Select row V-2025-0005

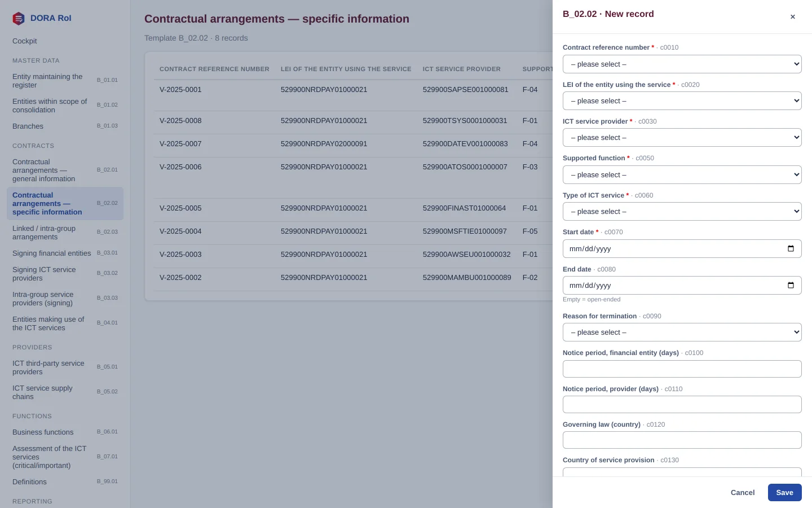(353, 210)
